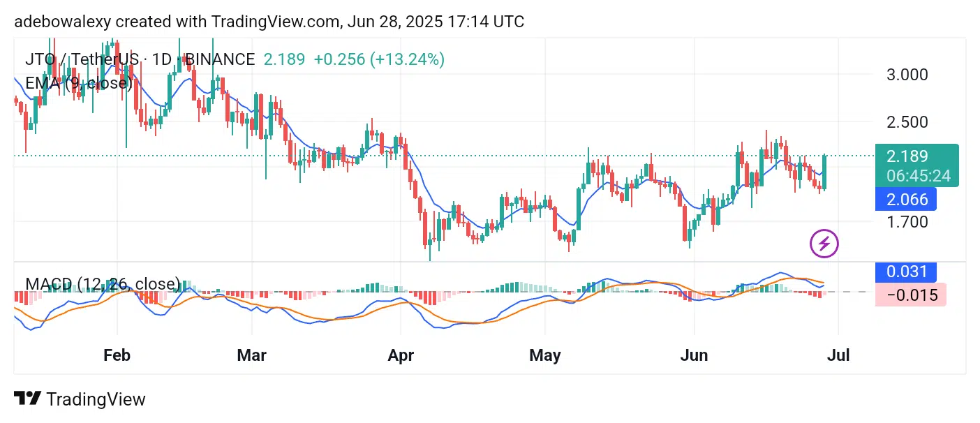Click the blue 0.031 MACD value label
980x423 pixels.
tap(907, 272)
